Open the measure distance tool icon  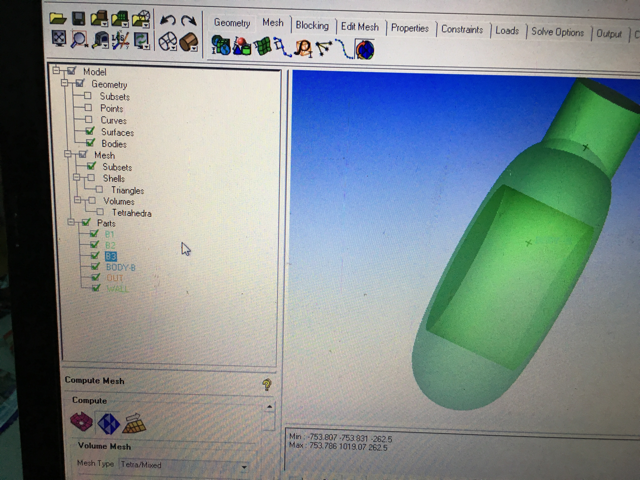click(x=100, y=40)
